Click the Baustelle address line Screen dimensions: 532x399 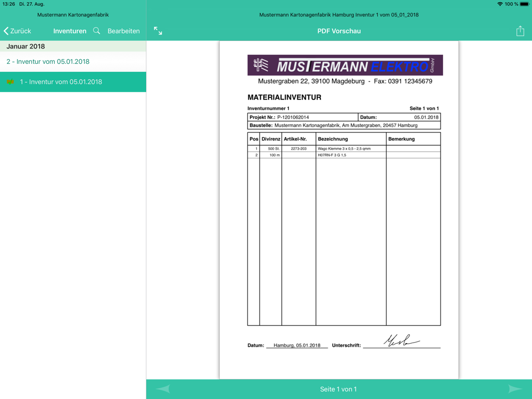click(x=344, y=125)
